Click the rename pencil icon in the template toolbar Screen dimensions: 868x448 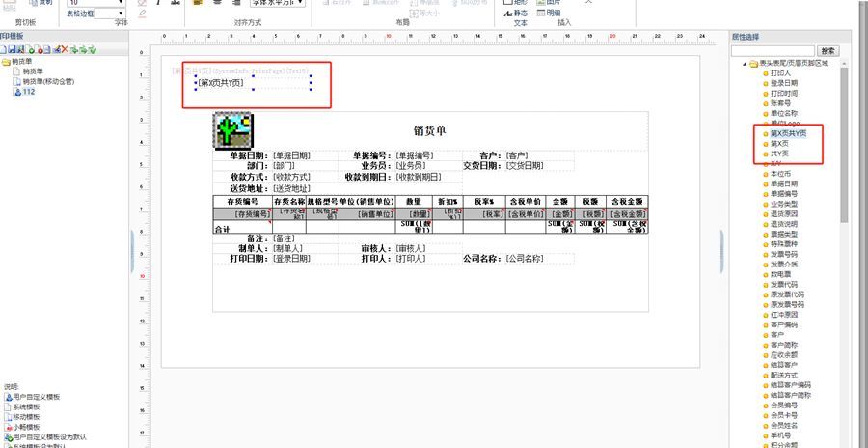point(57,50)
